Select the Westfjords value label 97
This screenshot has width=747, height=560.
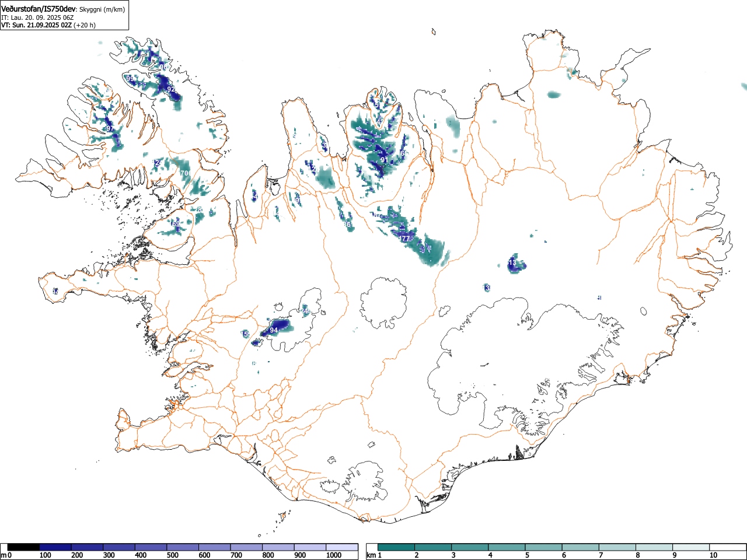(110, 128)
